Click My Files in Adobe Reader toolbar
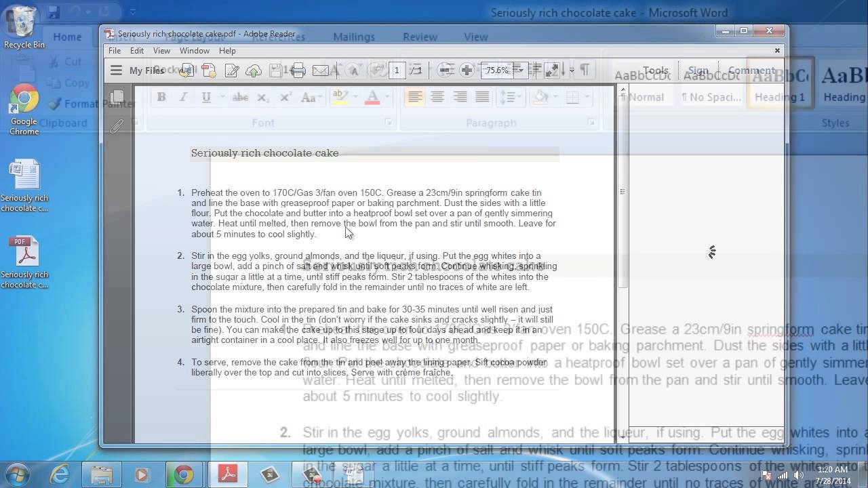868x488 pixels. [147, 70]
